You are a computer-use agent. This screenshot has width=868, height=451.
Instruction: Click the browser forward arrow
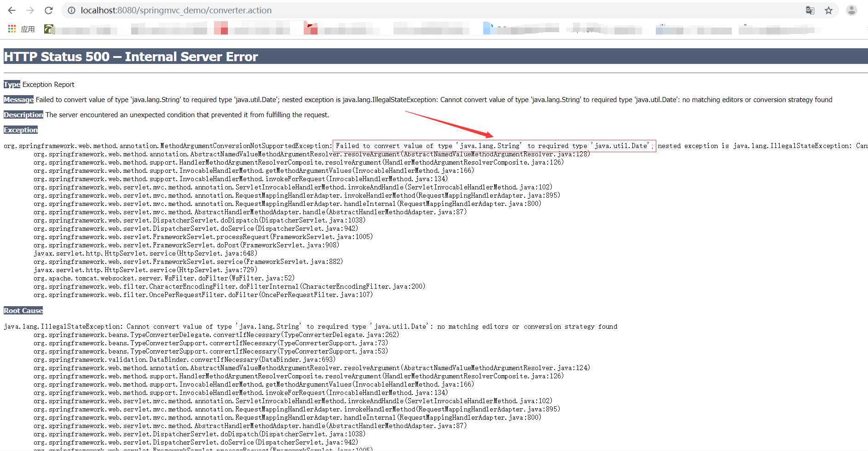[x=30, y=10]
